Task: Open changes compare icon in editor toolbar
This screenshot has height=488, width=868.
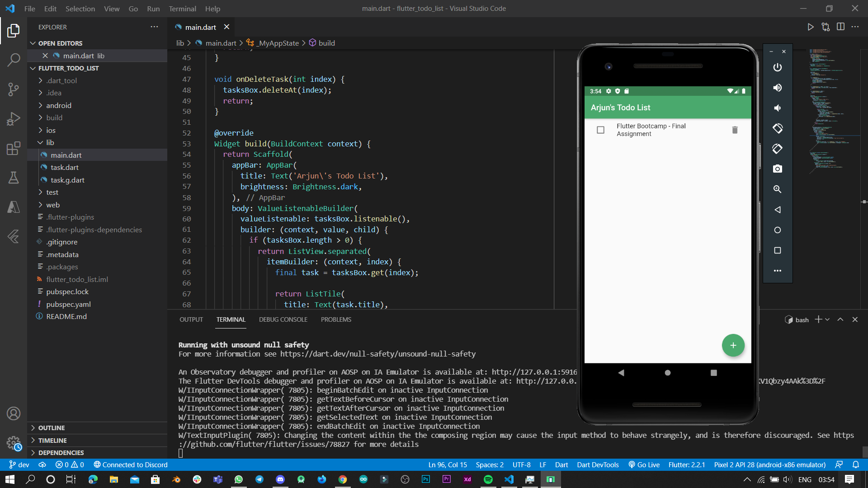Action: 826,27
